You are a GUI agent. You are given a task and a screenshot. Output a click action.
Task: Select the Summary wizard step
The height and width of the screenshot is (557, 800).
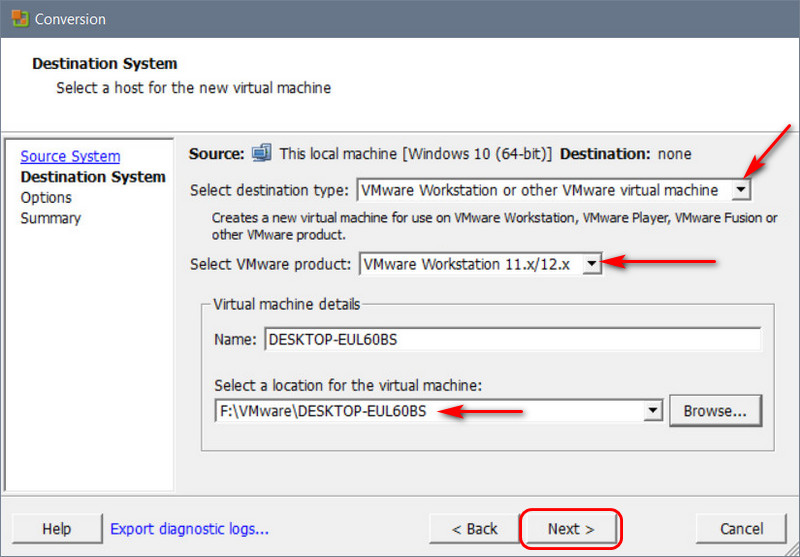tap(51, 218)
